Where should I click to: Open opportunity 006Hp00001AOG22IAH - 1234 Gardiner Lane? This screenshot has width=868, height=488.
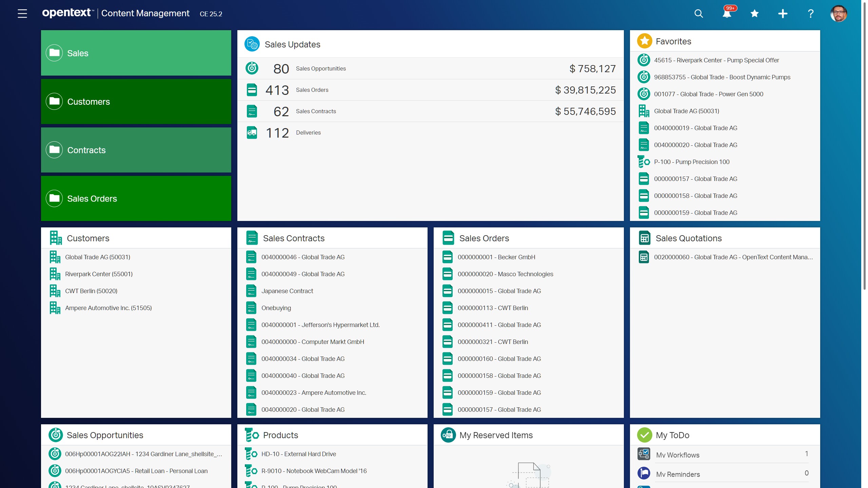136,454
